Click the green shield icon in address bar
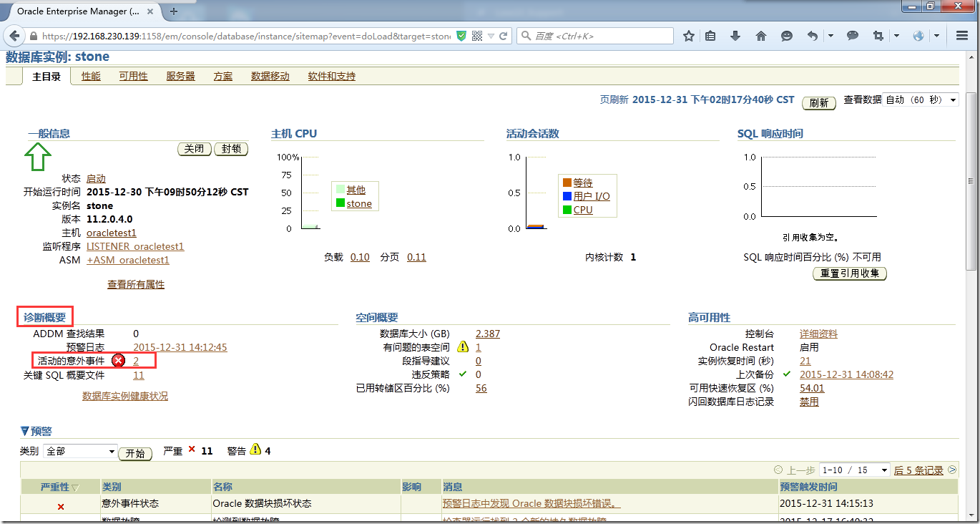 click(461, 36)
